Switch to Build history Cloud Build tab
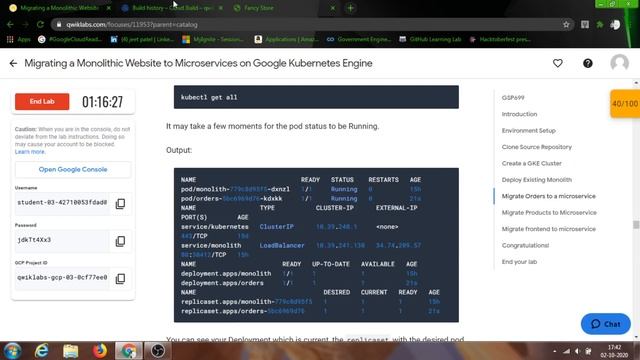This screenshot has height=360, width=640. (171, 8)
